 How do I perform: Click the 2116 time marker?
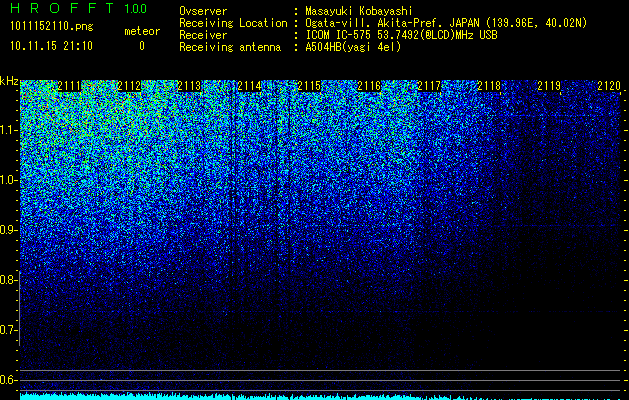pyautogui.click(x=369, y=86)
